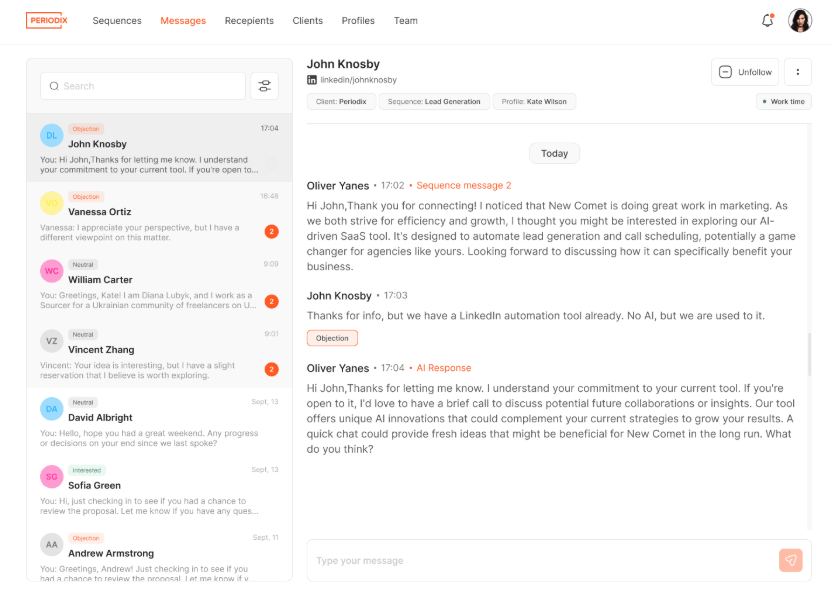Switch to the Recepients tab

(249, 21)
